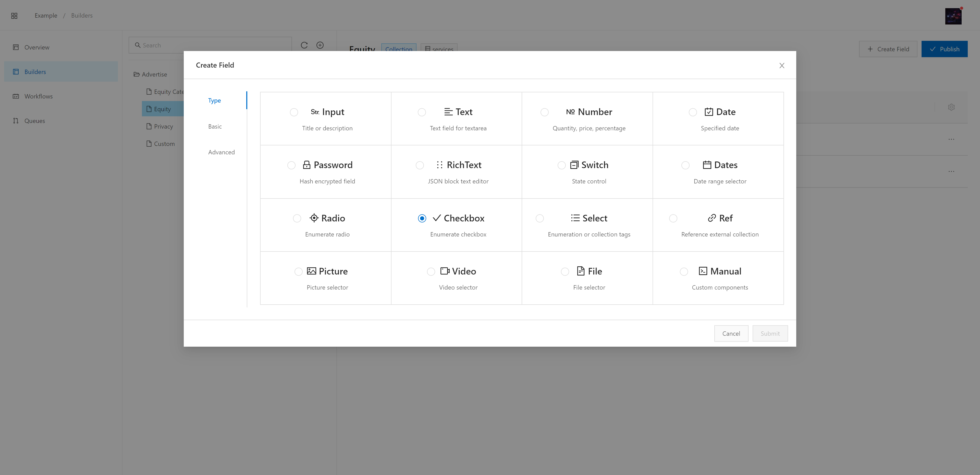This screenshot has width=980, height=475.
Task: Click the Manual terminal field icon
Action: [703, 271]
